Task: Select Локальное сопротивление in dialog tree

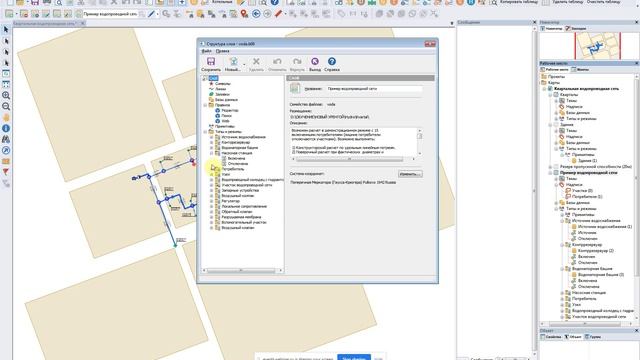Action: tap(244, 206)
